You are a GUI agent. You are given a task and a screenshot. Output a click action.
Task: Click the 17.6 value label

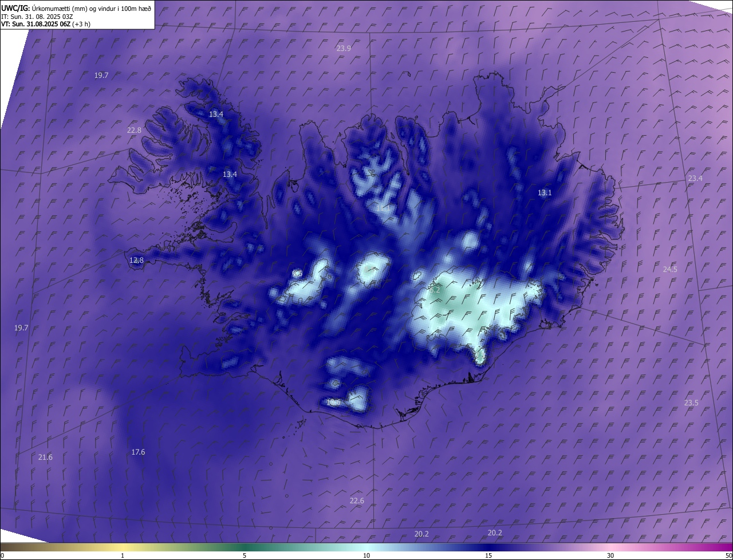point(138,452)
